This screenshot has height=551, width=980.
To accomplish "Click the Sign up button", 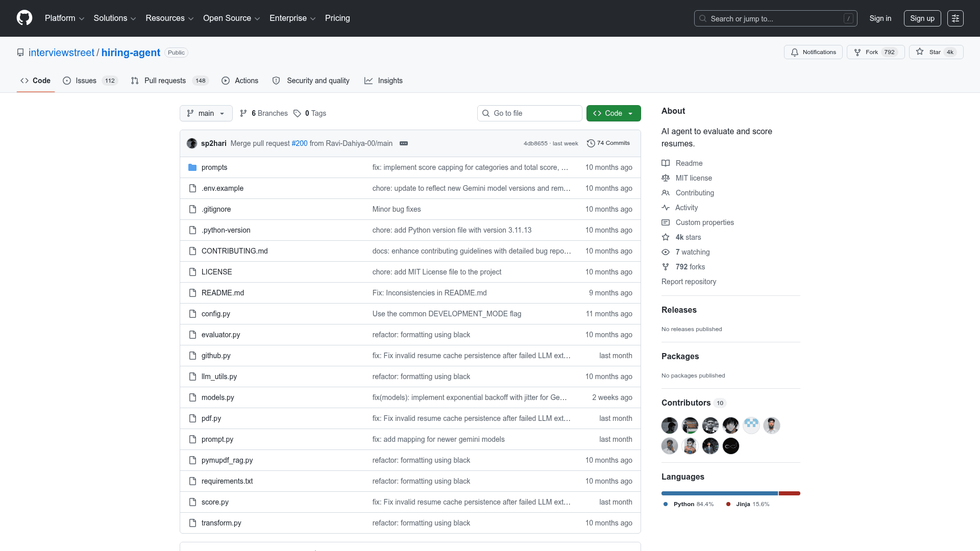I will [922, 18].
